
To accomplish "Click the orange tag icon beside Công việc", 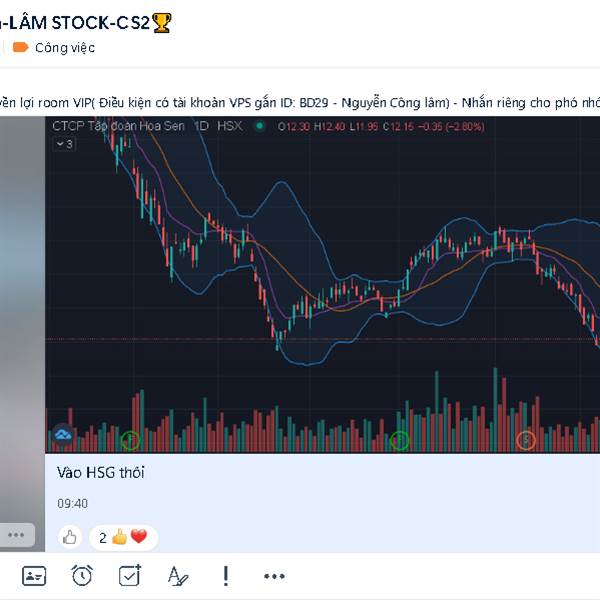I will 21,47.
